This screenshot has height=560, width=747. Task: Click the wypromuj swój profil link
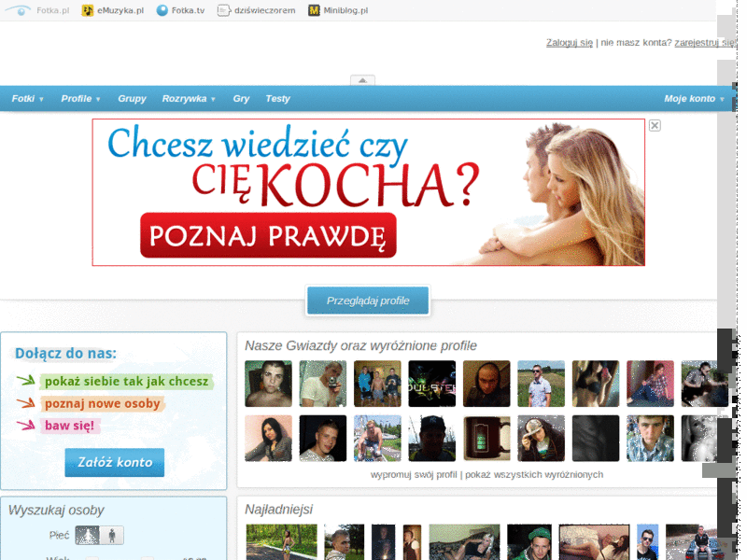[x=414, y=475]
